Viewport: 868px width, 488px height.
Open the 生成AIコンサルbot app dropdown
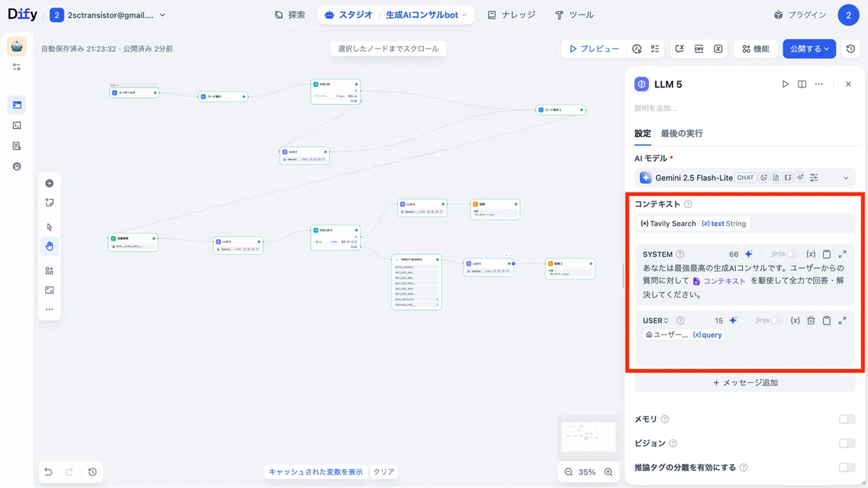coord(426,14)
